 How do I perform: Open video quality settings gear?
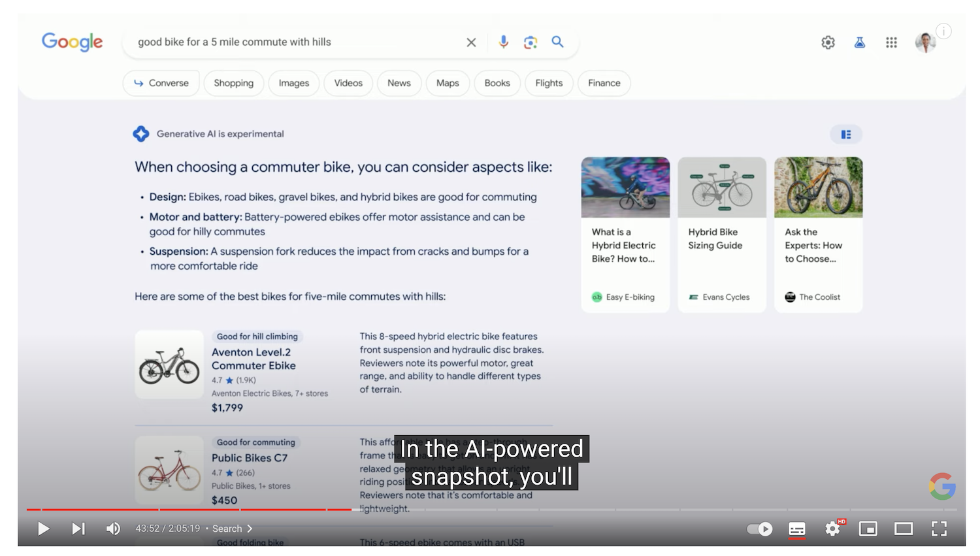click(833, 529)
